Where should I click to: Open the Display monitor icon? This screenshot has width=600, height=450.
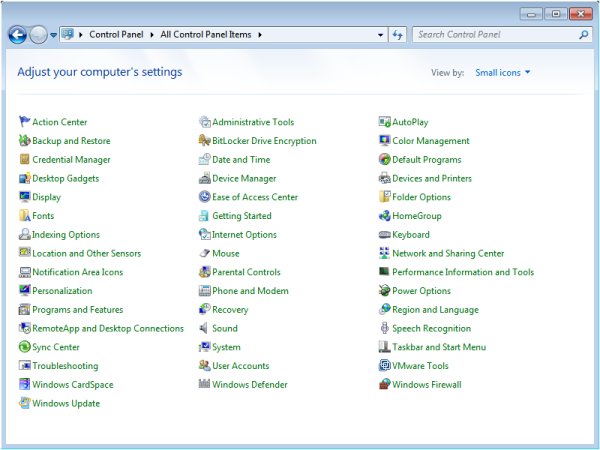[24, 197]
